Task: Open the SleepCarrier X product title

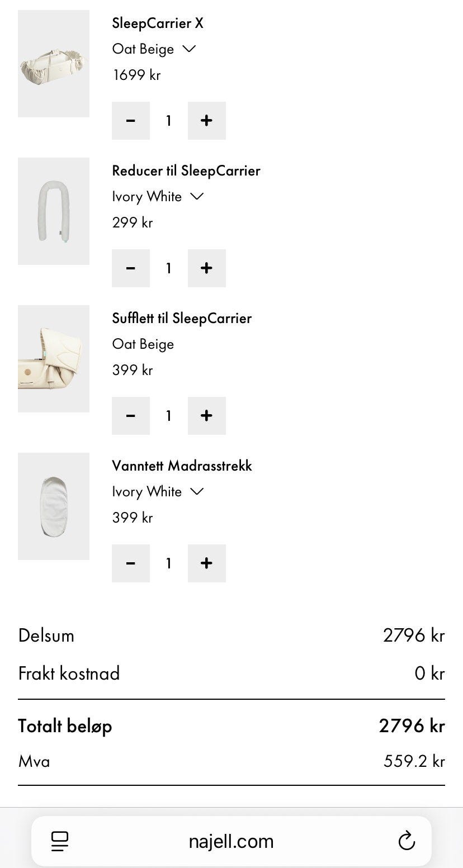Action: 158,23
